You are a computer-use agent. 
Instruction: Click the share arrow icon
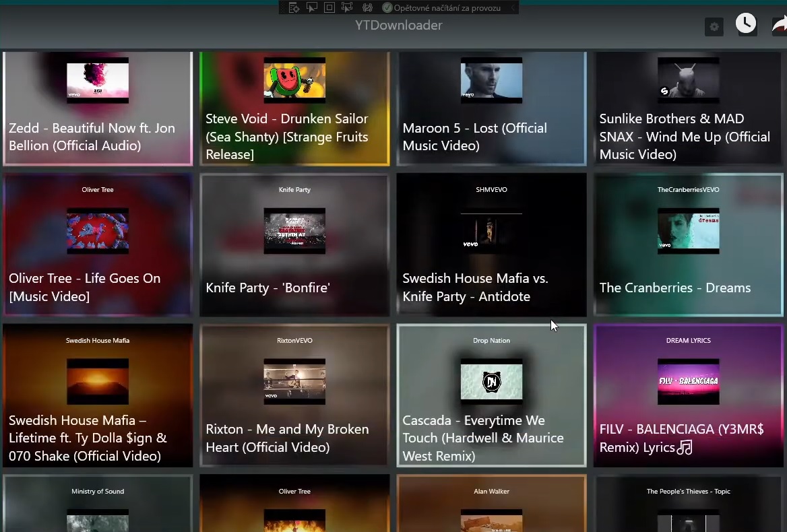pyautogui.click(x=780, y=25)
